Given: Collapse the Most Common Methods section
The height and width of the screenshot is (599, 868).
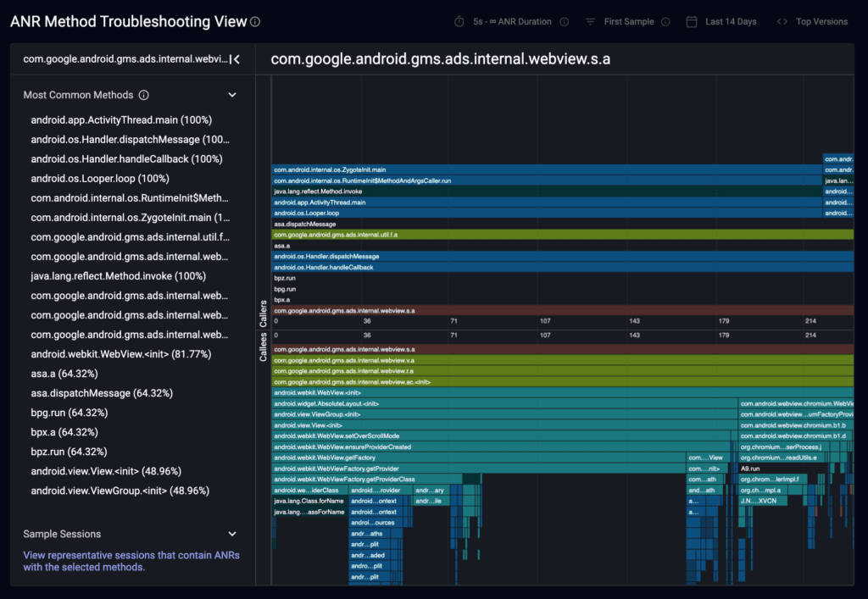Looking at the screenshot, I should coord(232,96).
